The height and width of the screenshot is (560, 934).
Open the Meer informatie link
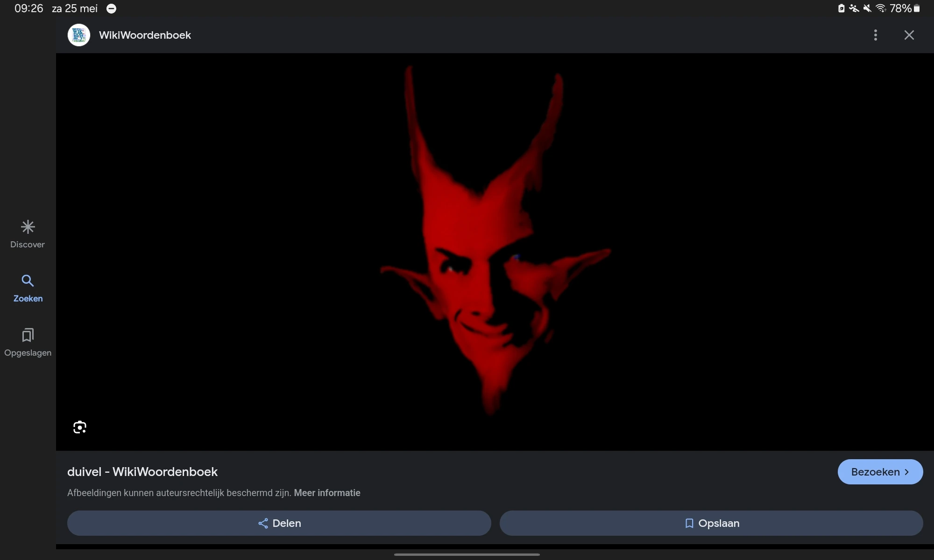pos(327,493)
